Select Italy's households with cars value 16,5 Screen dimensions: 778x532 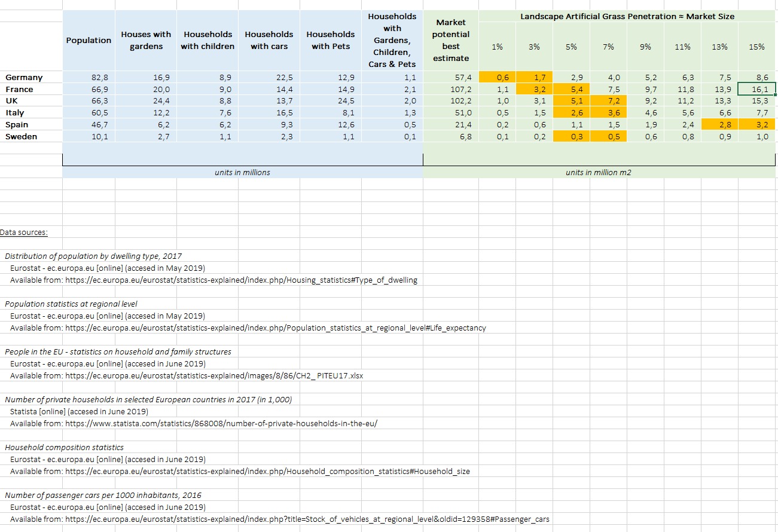click(269, 112)
